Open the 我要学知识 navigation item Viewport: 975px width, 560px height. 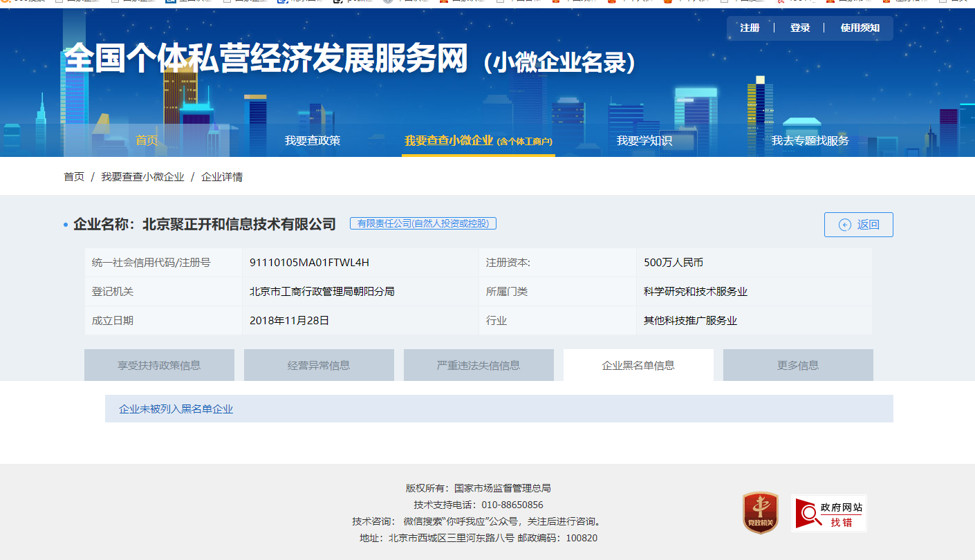point(644,140)
